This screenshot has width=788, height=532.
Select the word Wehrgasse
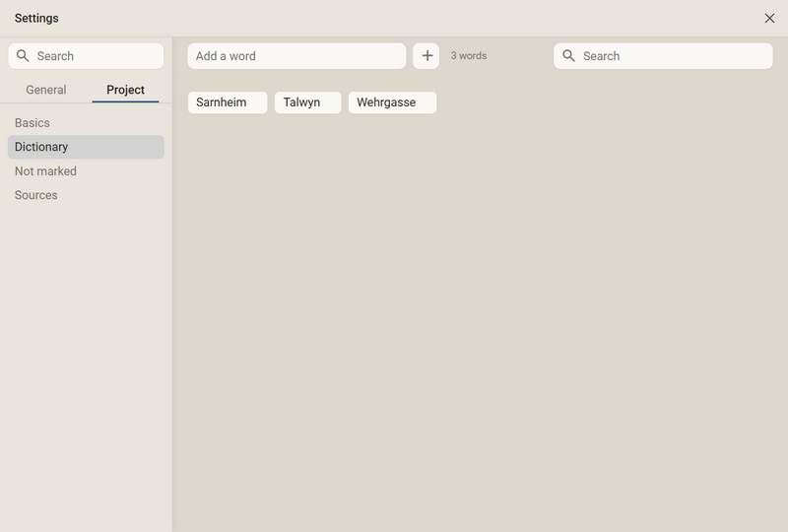pyautogui.click(x=392, y=102)
